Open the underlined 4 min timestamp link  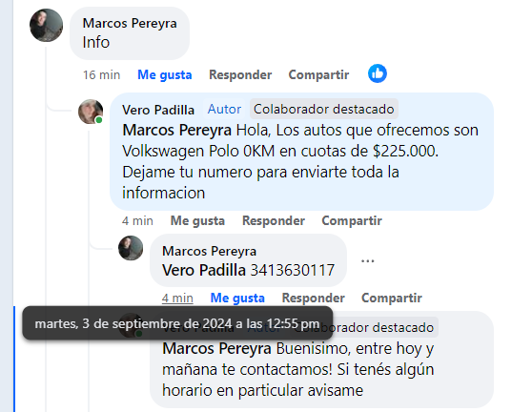(177, 298)
